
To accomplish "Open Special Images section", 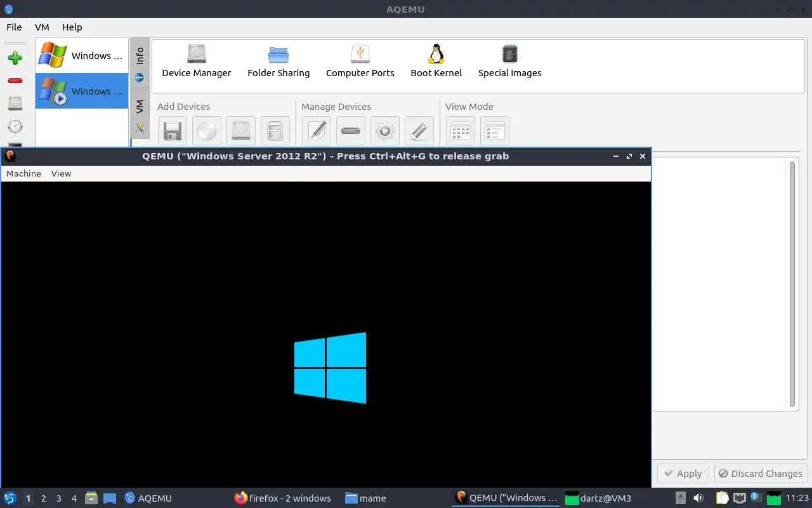I will coord(510,62).
